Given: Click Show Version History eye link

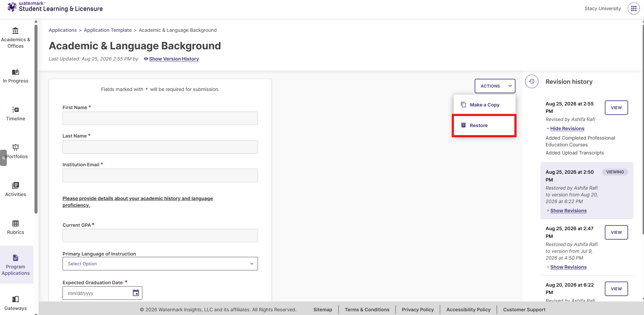Looking at the screenshot, I should point(171,59).
